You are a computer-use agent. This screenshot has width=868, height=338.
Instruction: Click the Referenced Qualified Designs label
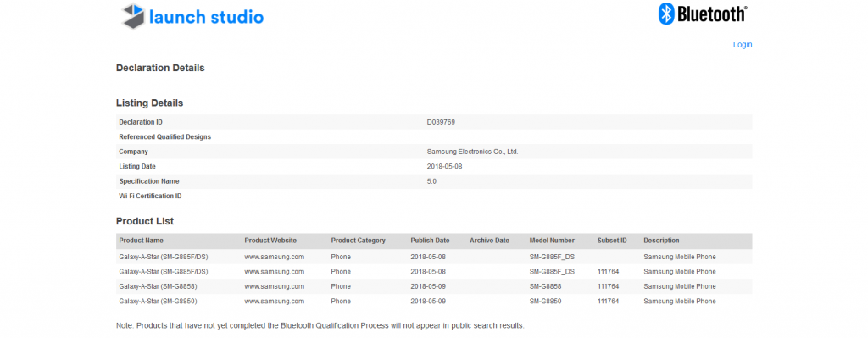click(165, 136)
